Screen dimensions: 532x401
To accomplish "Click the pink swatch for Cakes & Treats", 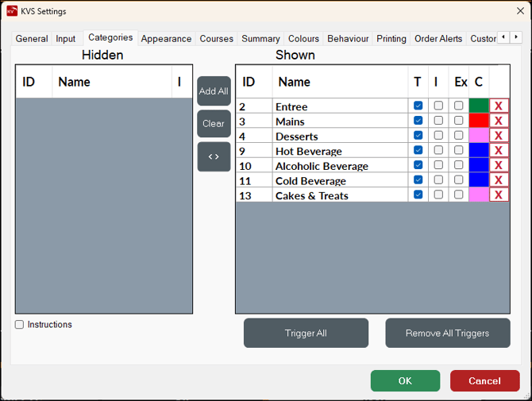I will (479, 195).
